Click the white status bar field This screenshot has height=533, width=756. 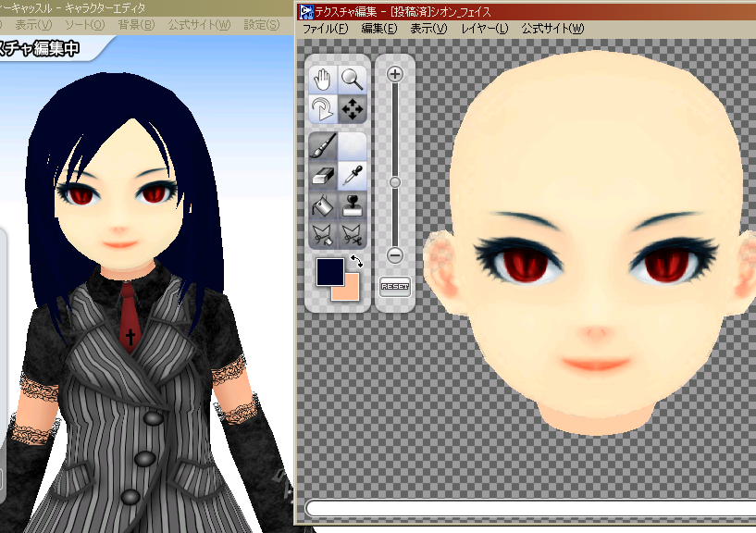click(530, 508)
